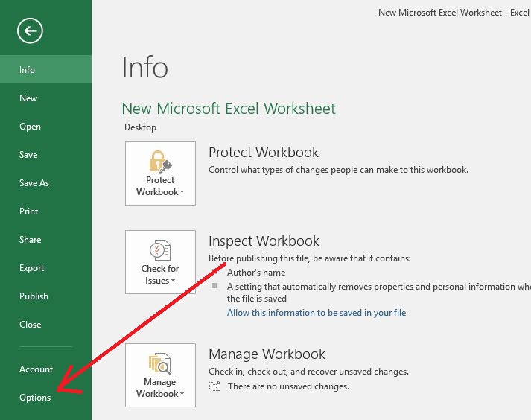Choose Open in the sidebar
The height and width of the screenshot is (420, 531).
45,127
